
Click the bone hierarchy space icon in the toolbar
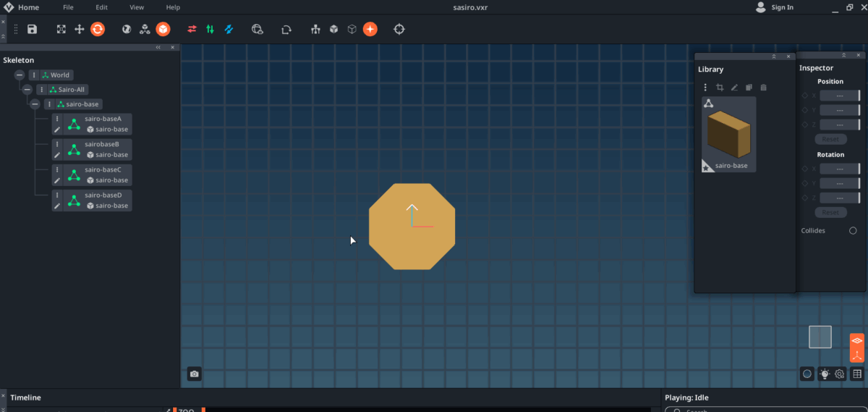[145, 29]
